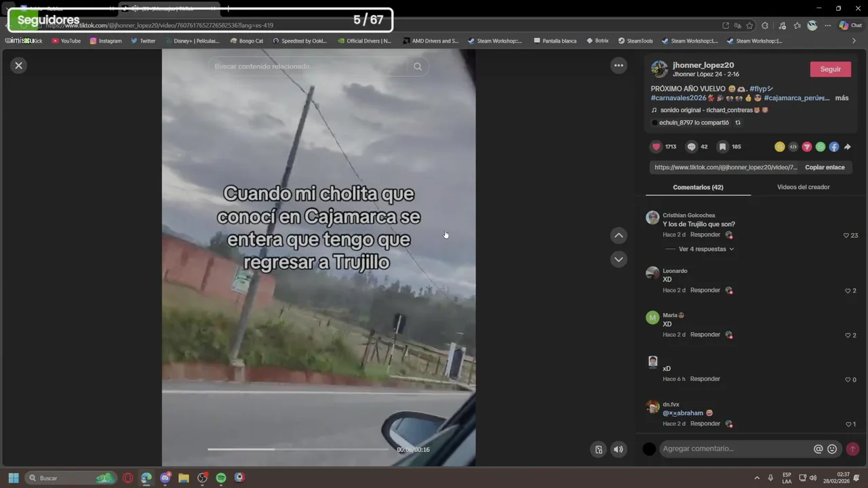
Task: Open the Pantalla blanca bookmark
Action: point(555,41)
